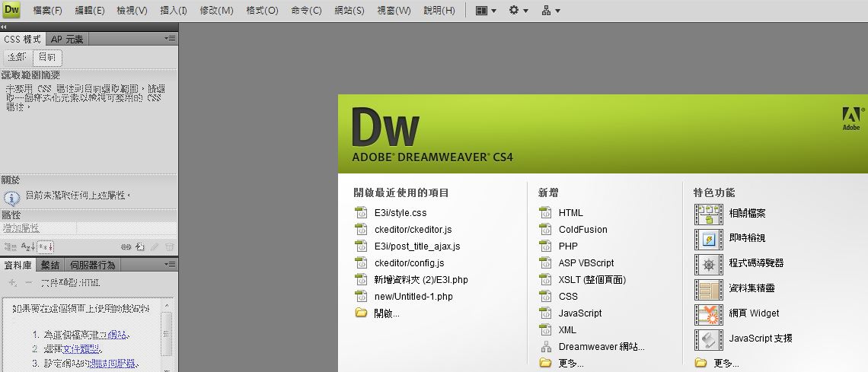Image resolution: width=868 pixels, height=372 pixels.
Task: Create a new PHP document
Action: [x=568, y=246]
